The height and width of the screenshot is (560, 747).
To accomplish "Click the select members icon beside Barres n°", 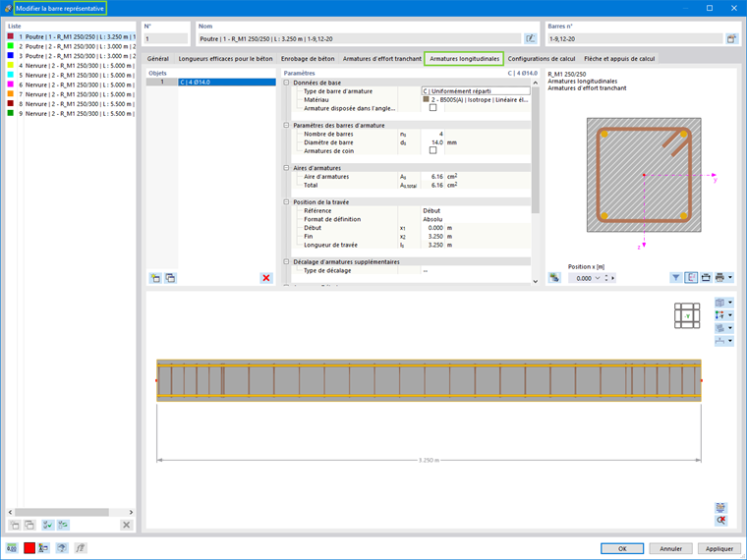I will coord(731,38).
